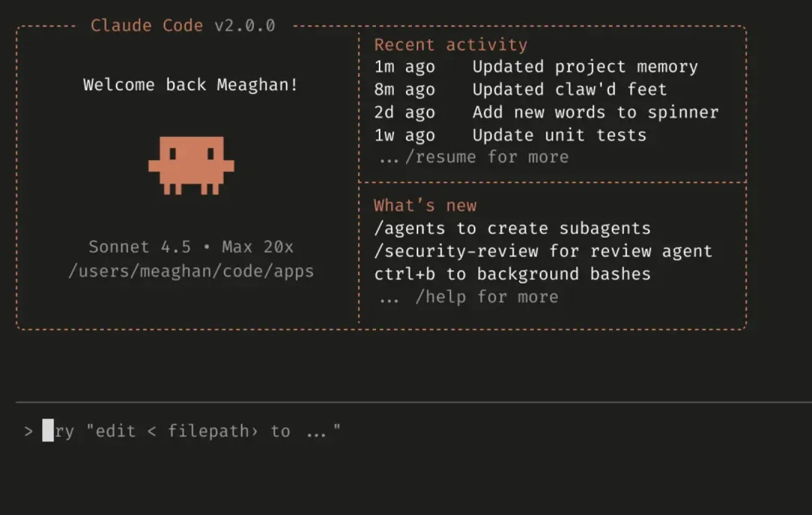
Task: Open 'Update unit tests' session
Action: (510, 135)
